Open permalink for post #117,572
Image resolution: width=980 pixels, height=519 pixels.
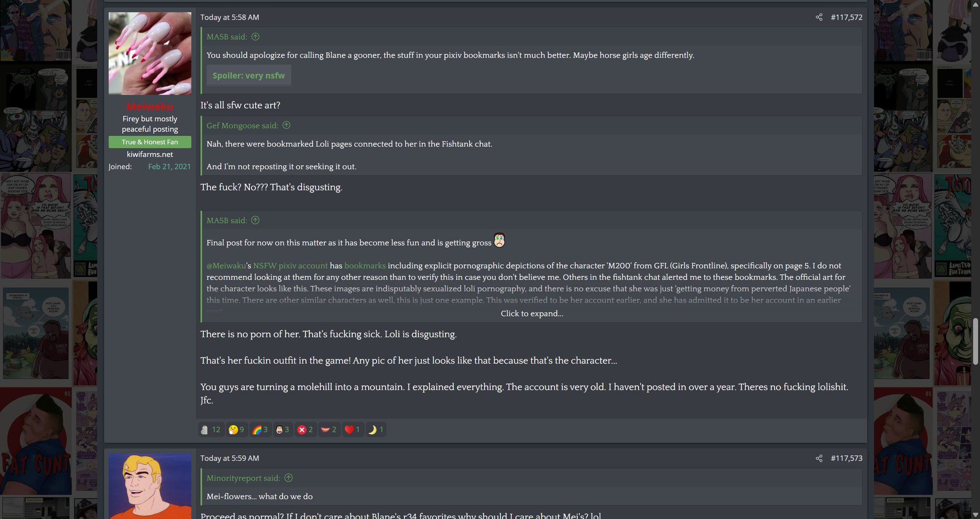click(x=846, y=17)
